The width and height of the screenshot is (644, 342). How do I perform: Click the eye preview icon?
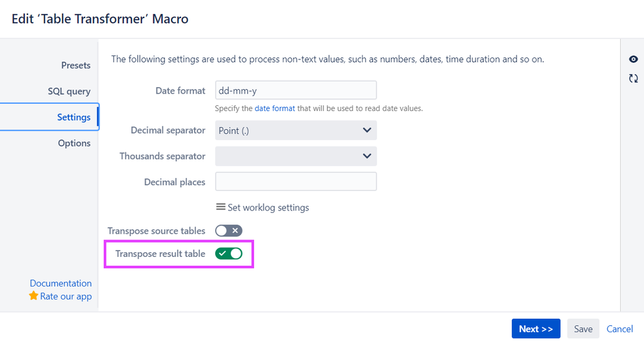[x=633, y=59]
